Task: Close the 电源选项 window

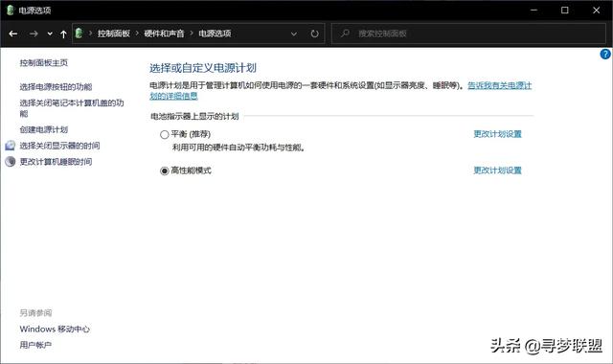Action: (596, 11)
